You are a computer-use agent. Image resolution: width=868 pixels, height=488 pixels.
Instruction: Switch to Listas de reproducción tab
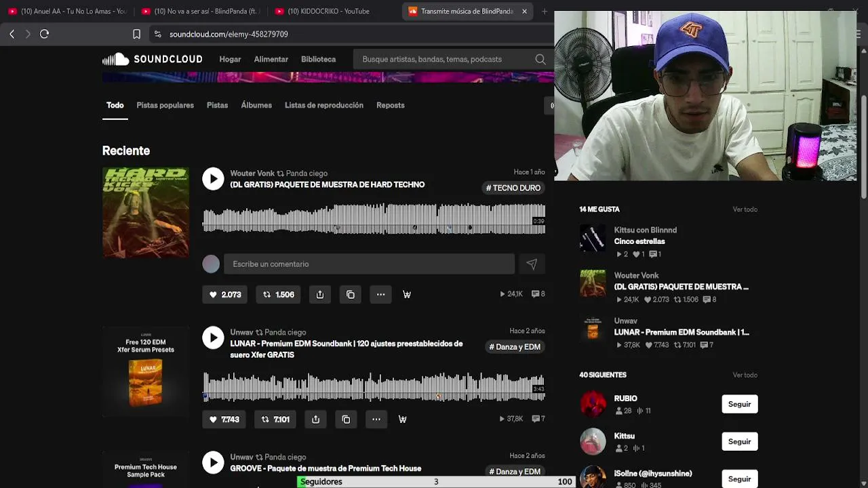point(324,105)
